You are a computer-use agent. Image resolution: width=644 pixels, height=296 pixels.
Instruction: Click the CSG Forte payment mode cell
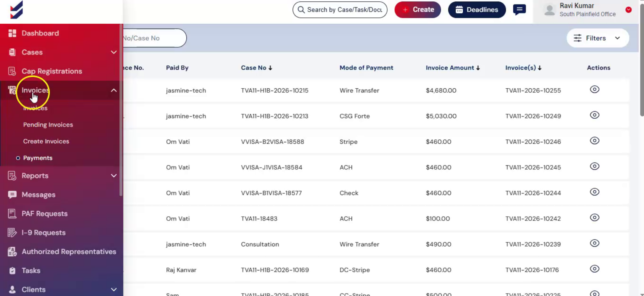point(354,116)
